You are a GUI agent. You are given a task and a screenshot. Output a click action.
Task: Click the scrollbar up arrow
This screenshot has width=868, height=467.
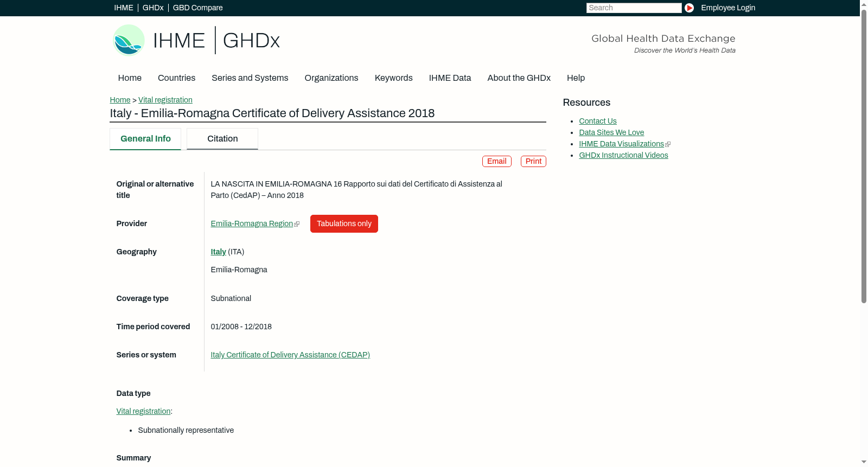tap(864, 4)
